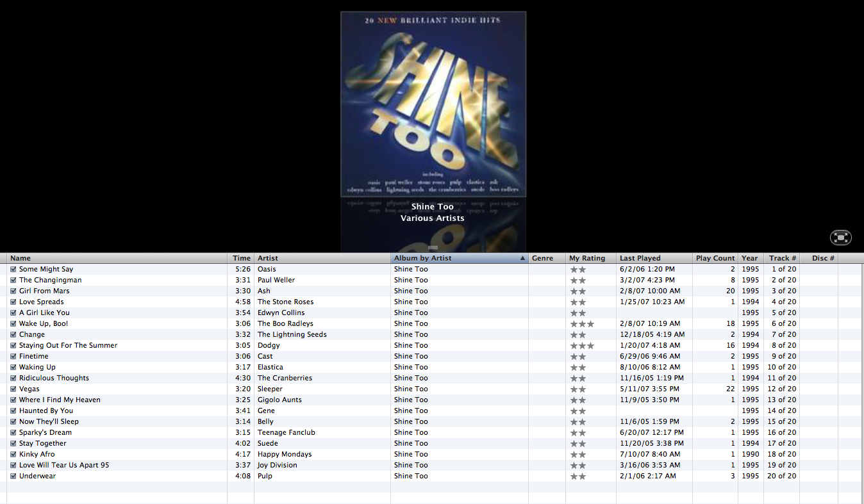Sort by the Genre column header
Screen dimensions: 864x504
[547, 258]
